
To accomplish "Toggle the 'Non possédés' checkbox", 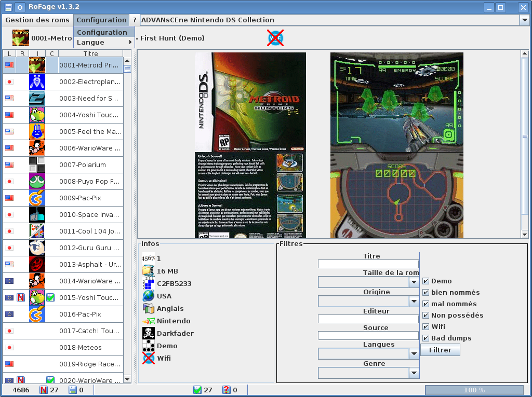I will (x=426, y=316).
